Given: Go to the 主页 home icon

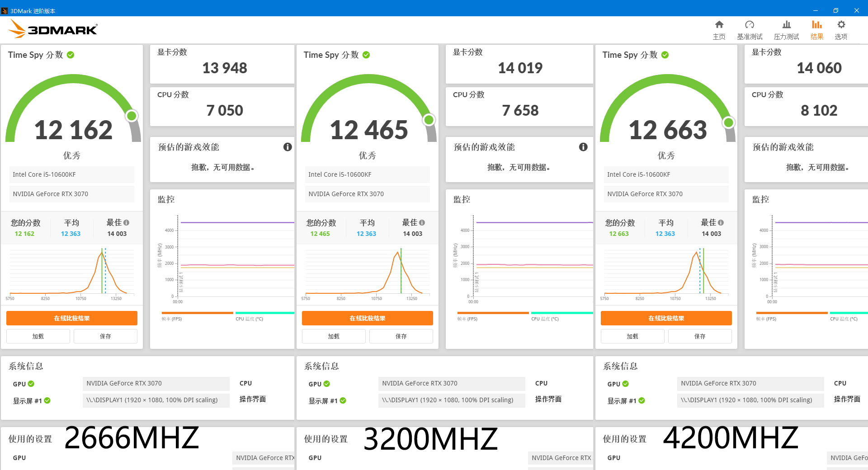Looking at the screenshot, I should point(719,24).
